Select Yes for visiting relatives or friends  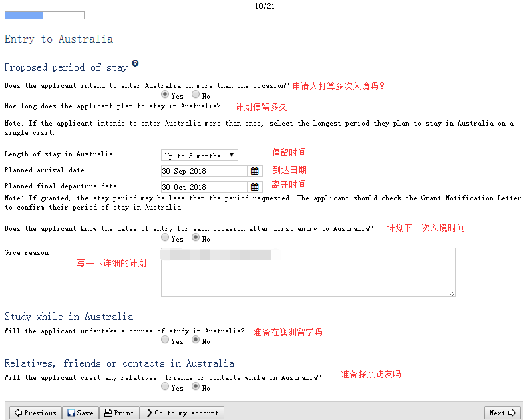(x=165, y=387)
